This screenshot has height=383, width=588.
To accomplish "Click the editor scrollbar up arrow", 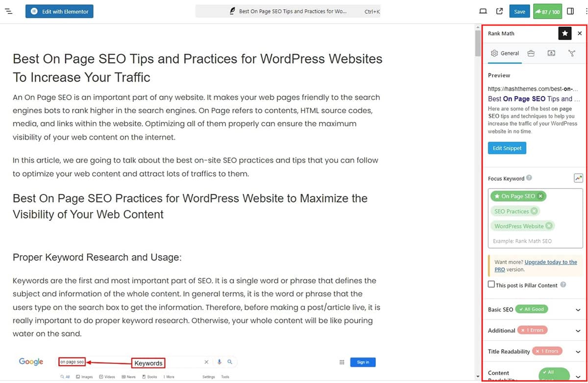I will 478,27.
